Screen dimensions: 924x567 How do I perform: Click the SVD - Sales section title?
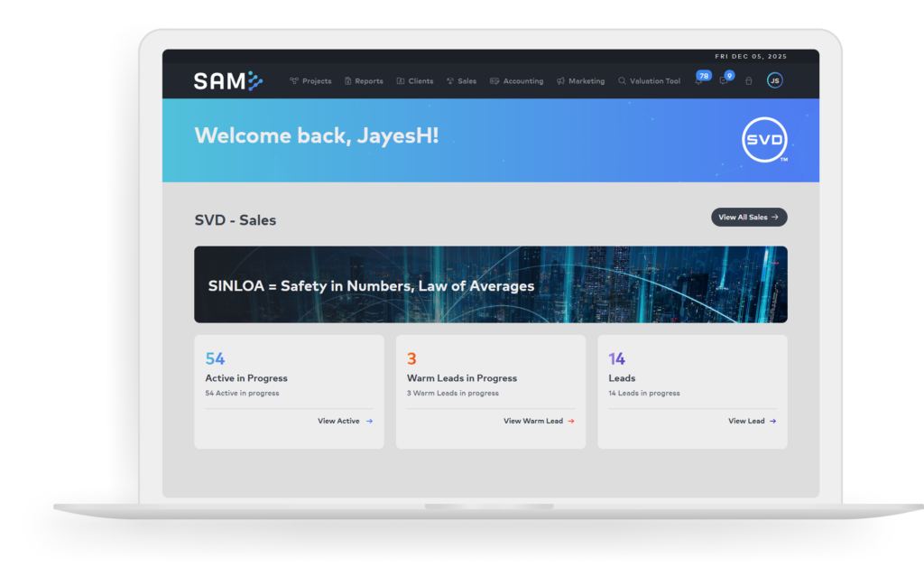click(x=236, y=219)
